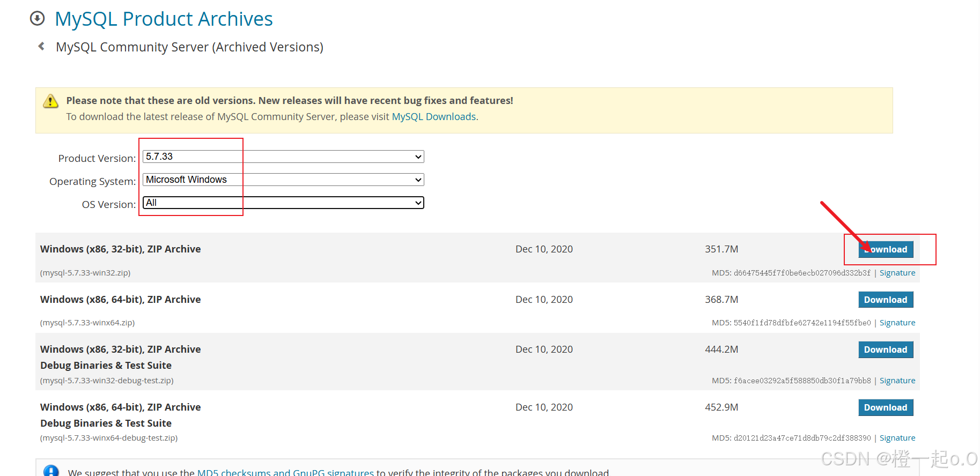Open MD5 checksums and GnuPG signatures link
This screenshot has height=476, width=980.
coord(285,472)
